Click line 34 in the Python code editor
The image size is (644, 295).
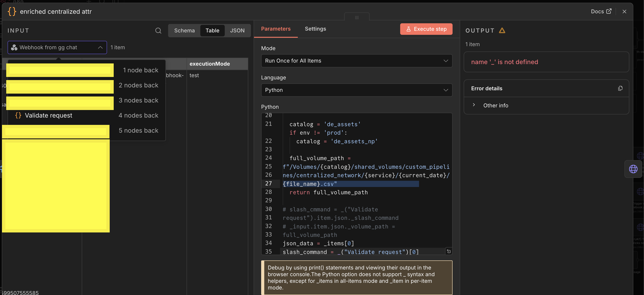click(318, 243)
